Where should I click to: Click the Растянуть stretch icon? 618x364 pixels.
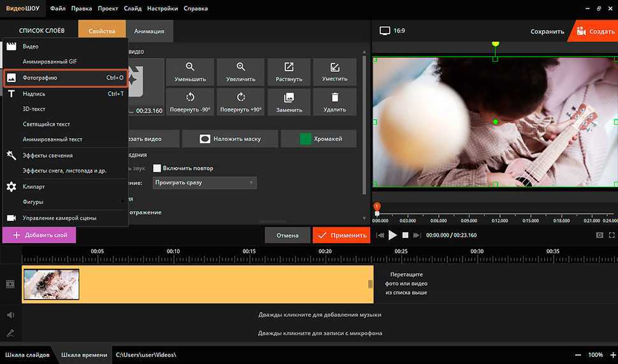tap(289, 71)
